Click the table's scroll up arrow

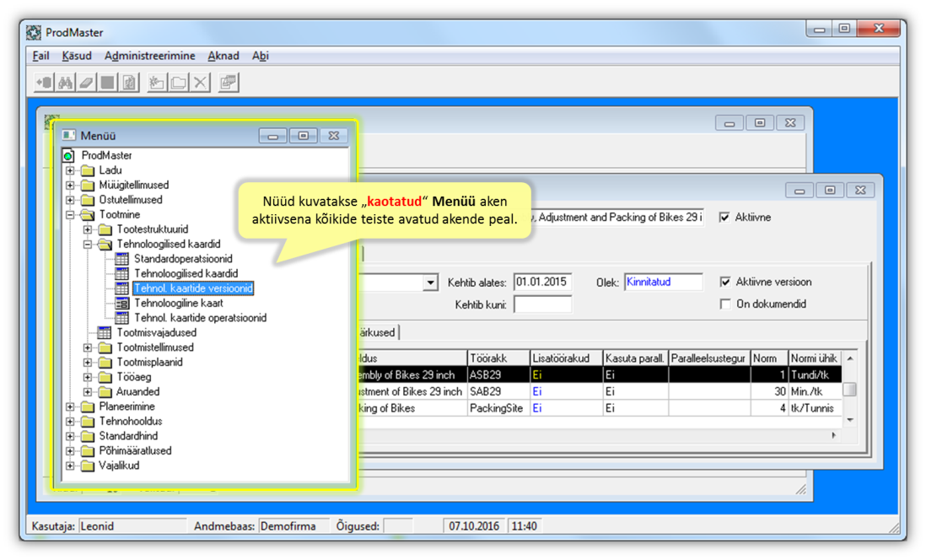click(x=850, y=358)
